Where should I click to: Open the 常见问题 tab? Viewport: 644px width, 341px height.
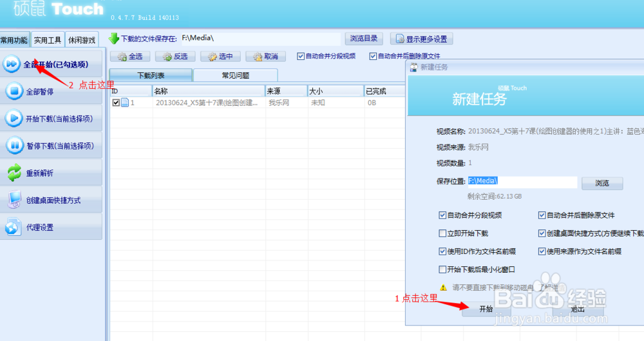[x=235, y=75]
